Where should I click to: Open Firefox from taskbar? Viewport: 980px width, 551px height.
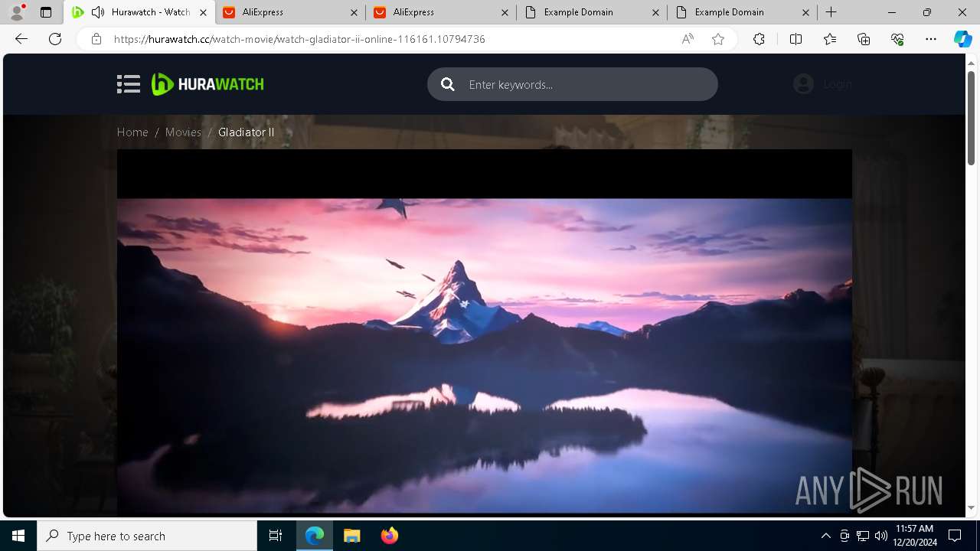[389, 536]
